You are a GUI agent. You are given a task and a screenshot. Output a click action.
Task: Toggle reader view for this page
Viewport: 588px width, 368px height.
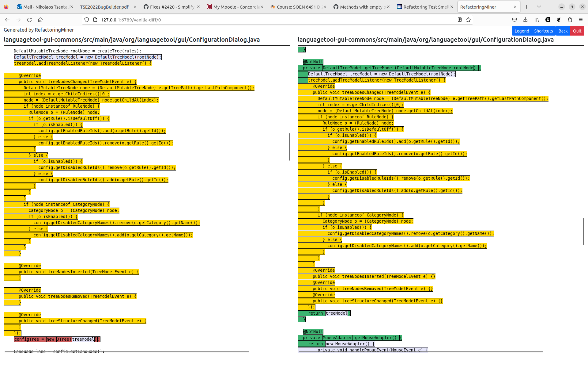pyautogui.click(x=459, y=20)
